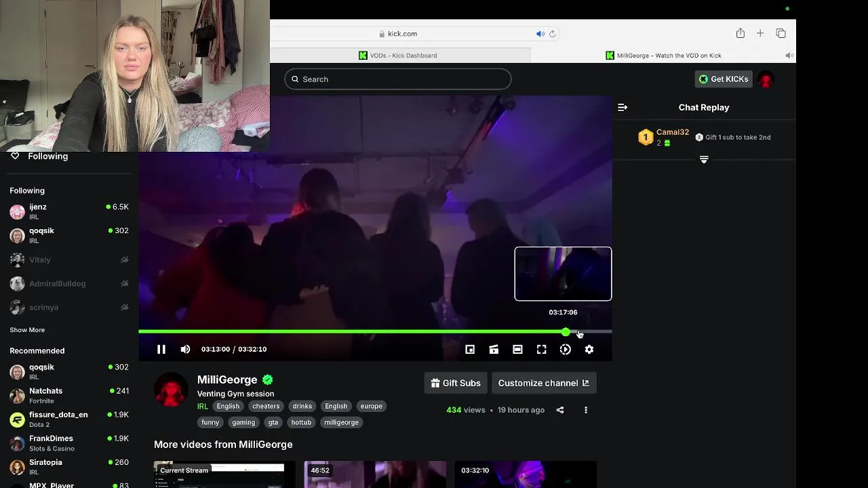
Task: Share the VOD via share icon
Action: point(560,410)
